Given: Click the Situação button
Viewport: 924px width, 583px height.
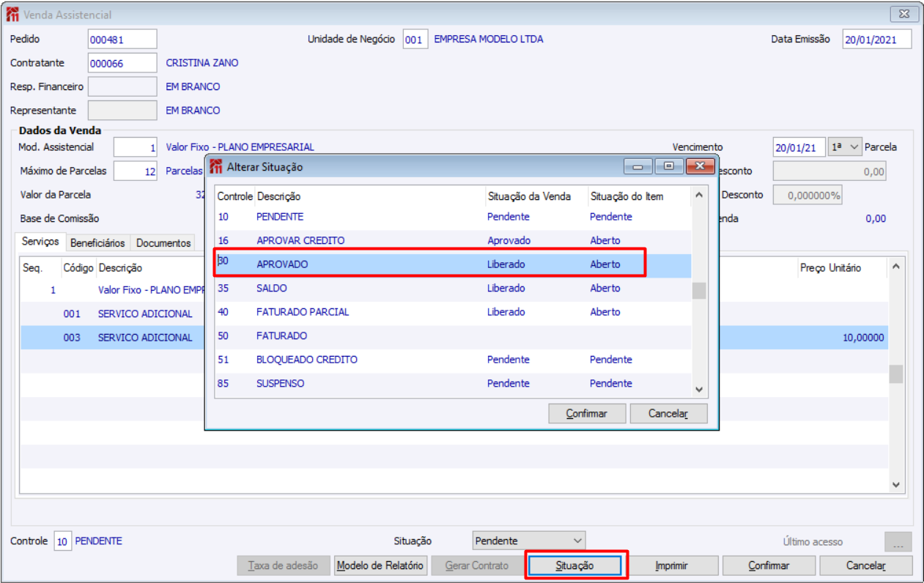Looking at the screenshot, I should click(574, 565).
